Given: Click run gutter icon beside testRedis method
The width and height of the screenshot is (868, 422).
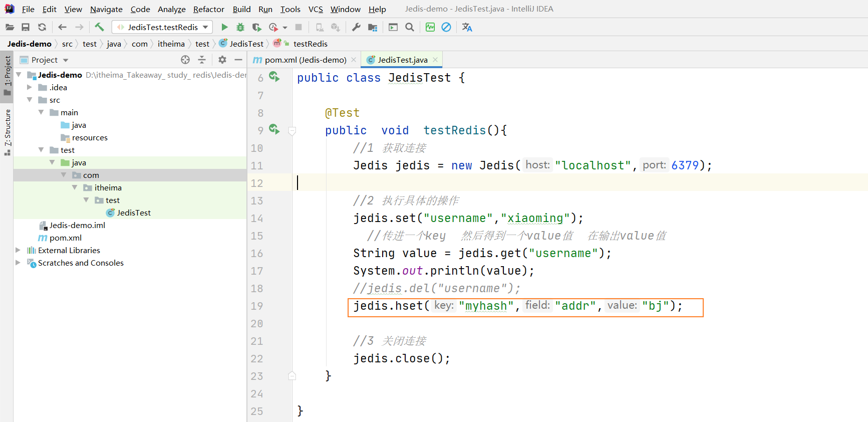Looking at the screenshot, I should [274, 129].
